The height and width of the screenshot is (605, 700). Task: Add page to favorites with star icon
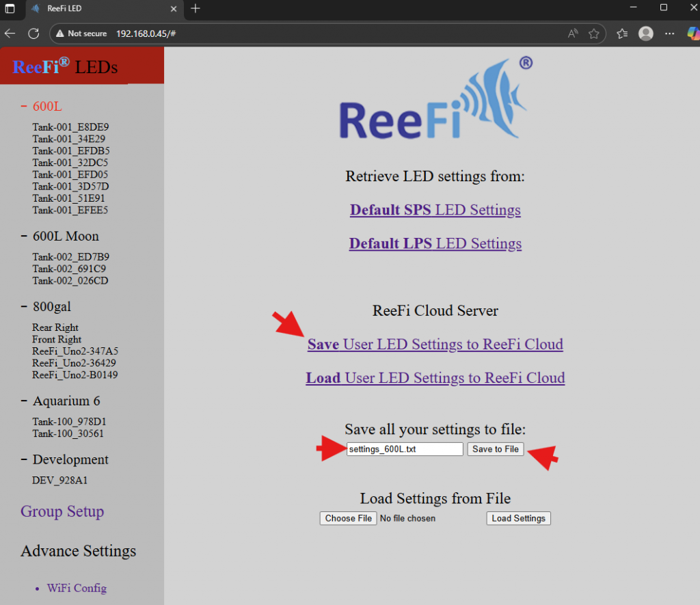coord(593,33)
